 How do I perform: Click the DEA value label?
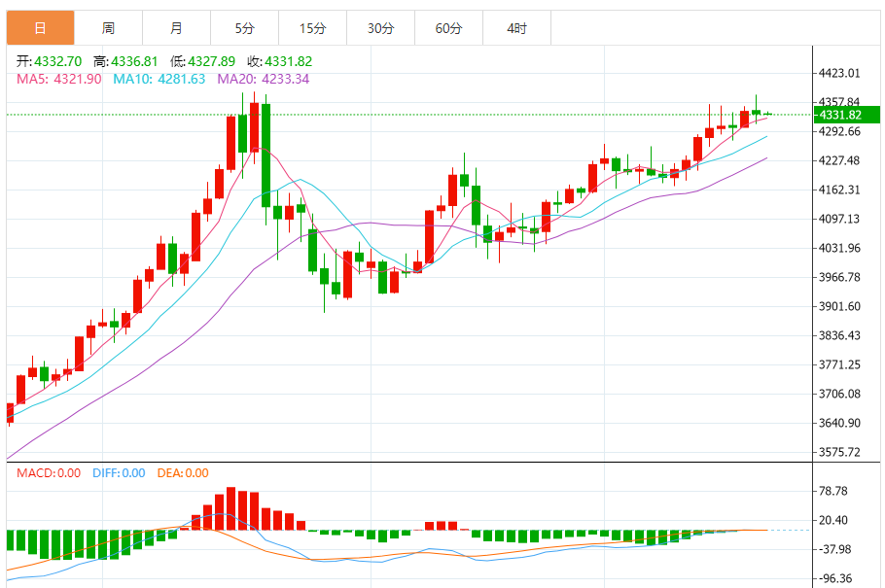(182, 473)
